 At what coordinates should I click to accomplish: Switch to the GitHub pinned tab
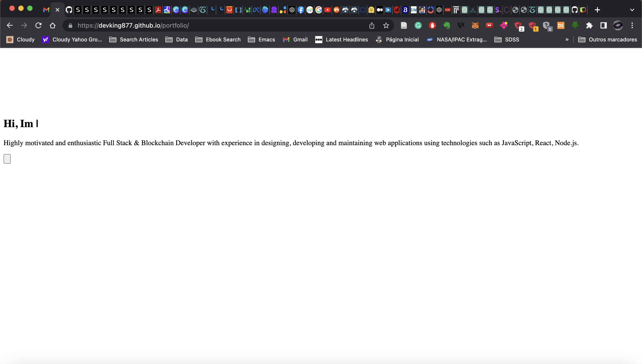[69, 10]
